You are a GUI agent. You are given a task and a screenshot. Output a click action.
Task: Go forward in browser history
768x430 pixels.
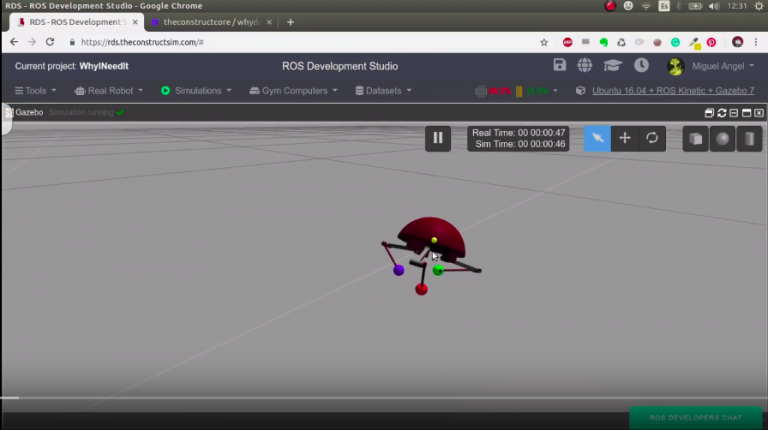tap(32, 42)
